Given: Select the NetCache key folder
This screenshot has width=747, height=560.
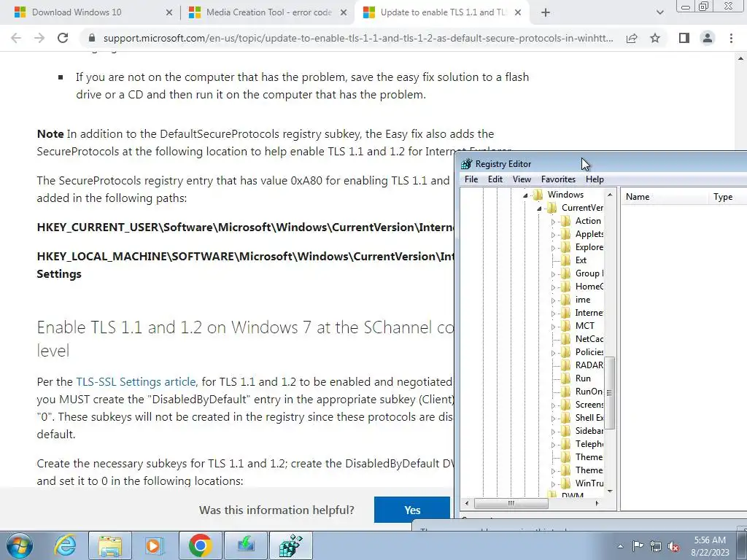Looking at the screenshot, I should pos(582,338).
